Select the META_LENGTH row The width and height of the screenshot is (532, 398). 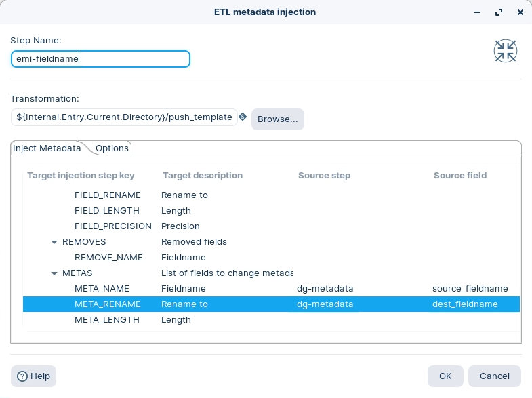point(107,320)
